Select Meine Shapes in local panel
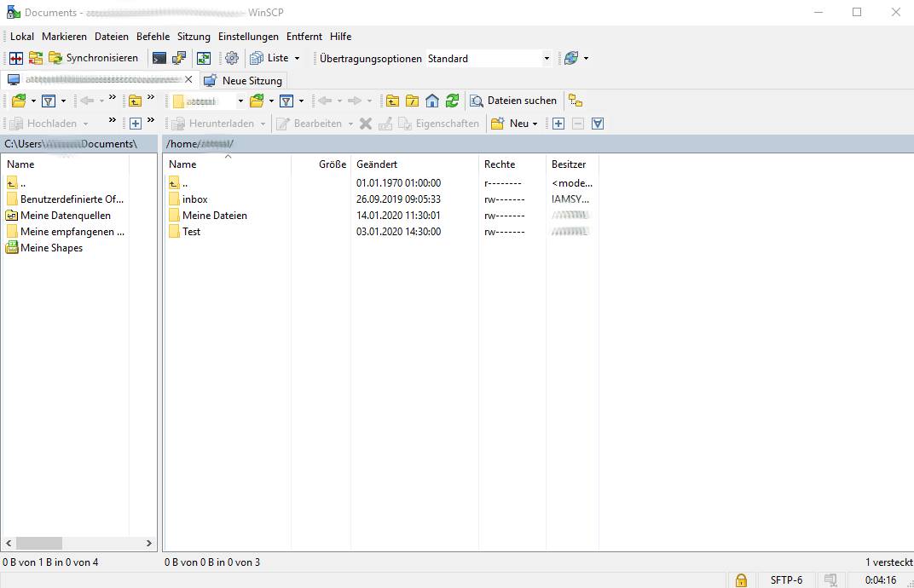914x588 pixels. pyautogui.click(x=51, y=248)
